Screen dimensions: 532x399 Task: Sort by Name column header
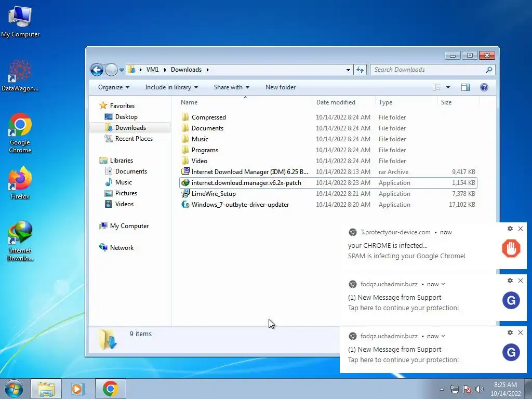245,102
